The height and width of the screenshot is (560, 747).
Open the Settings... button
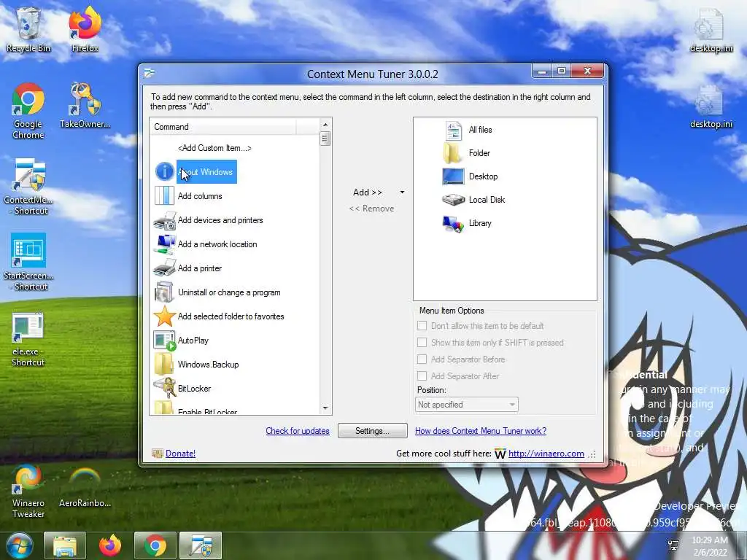click(373, 430)
